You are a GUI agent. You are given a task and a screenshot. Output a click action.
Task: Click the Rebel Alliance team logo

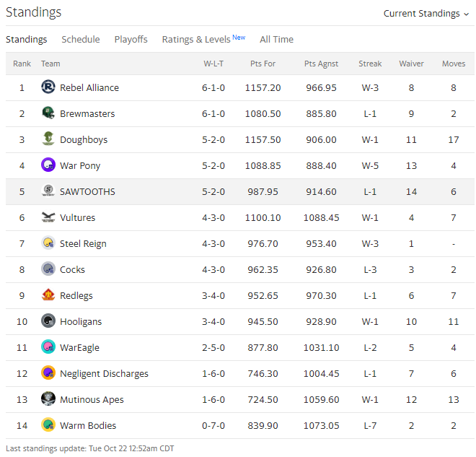[48, 87]
